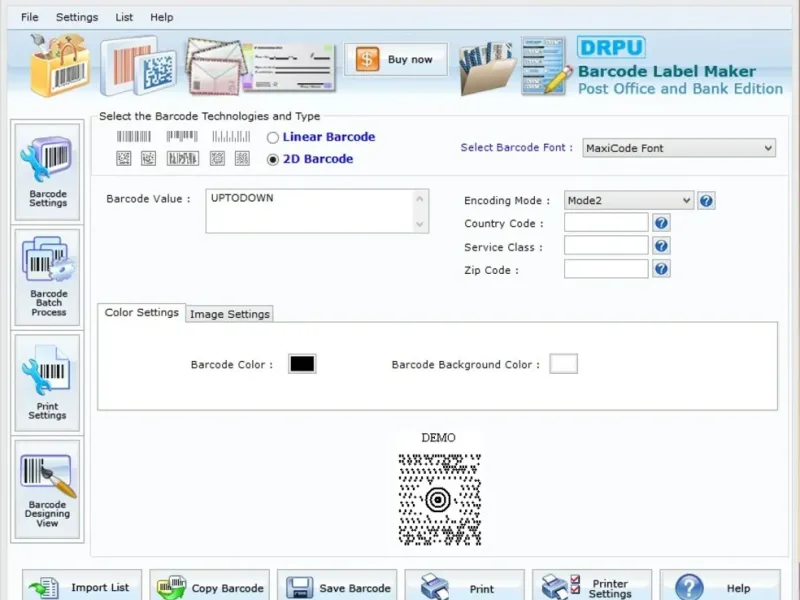The image size is (800, 600).
Task: Open Print Settings in sidebar
Action: 47,383
